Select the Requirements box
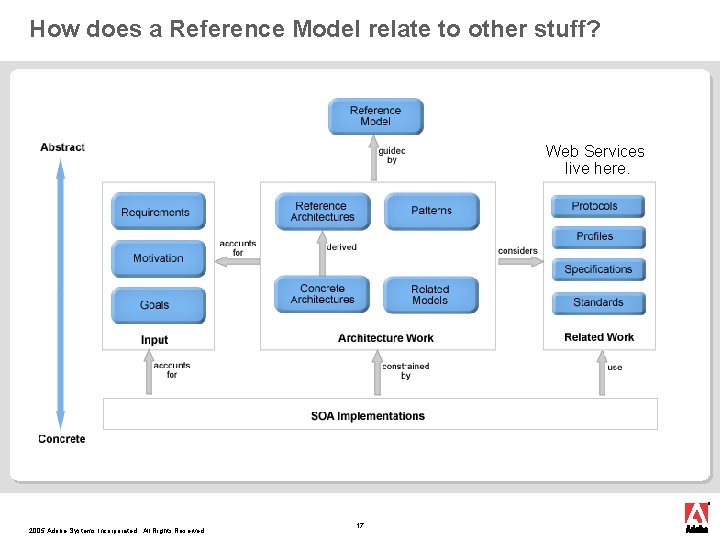Image resolution: width=720 pixels, height=540 pixels. click(x=158, y=211)
